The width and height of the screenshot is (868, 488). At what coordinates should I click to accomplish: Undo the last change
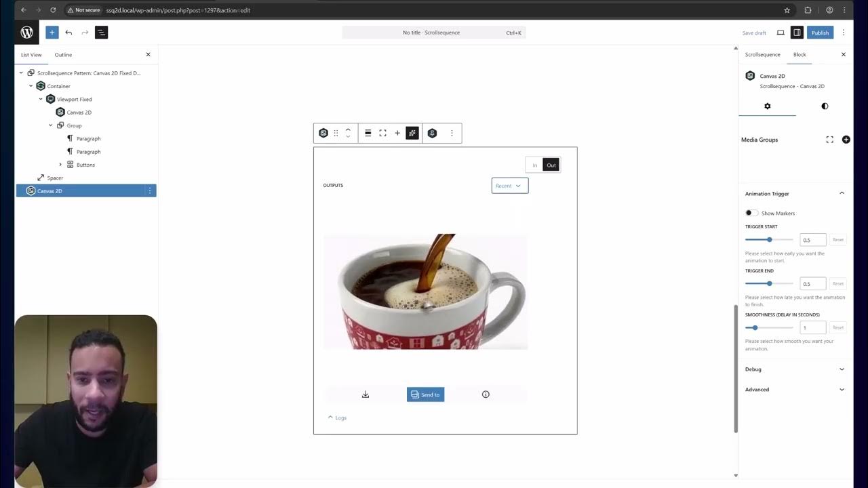click(x=68, y=32)
